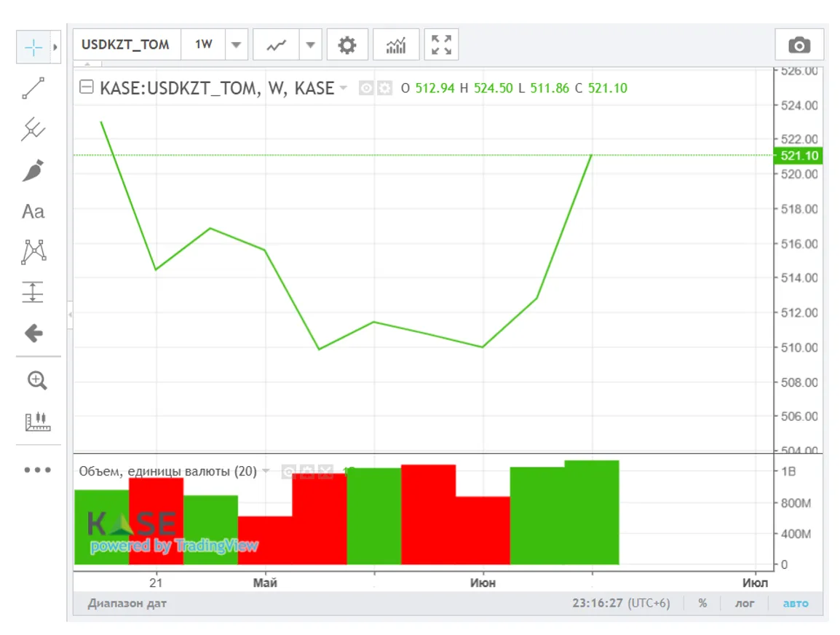840x635 pixels.
Task: Select the crosshair cursor tool
Action: pyautogui.click(x=33, y=47)
